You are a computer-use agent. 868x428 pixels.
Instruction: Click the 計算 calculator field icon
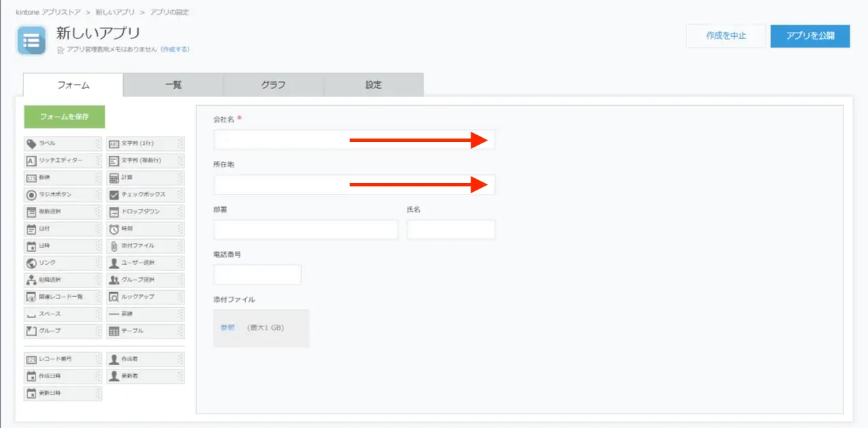click(114, 177)
